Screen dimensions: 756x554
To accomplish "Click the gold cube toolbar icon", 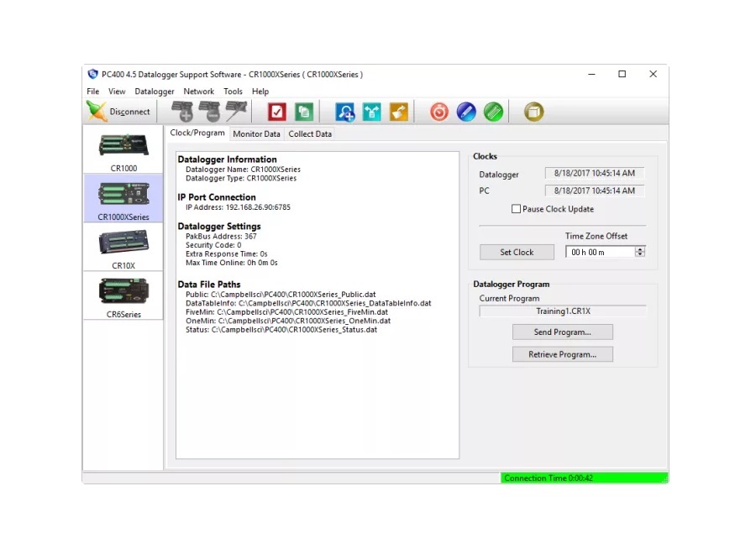I will click(x=533, y=112).
